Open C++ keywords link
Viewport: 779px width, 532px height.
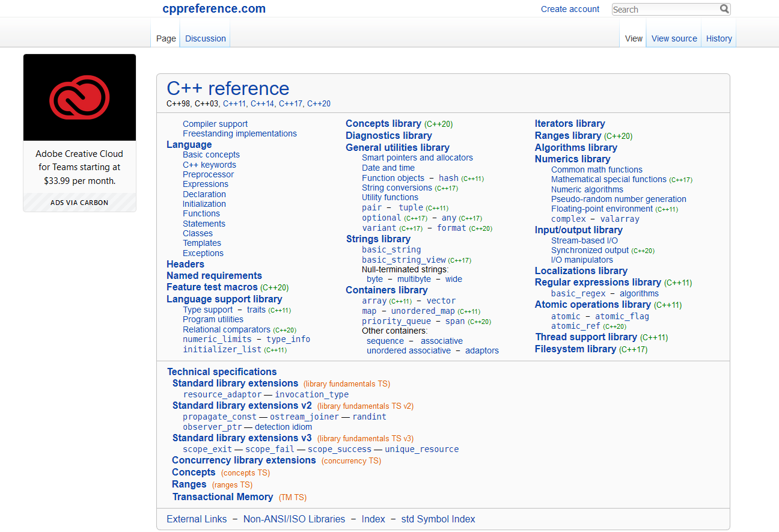pos(209,165)
